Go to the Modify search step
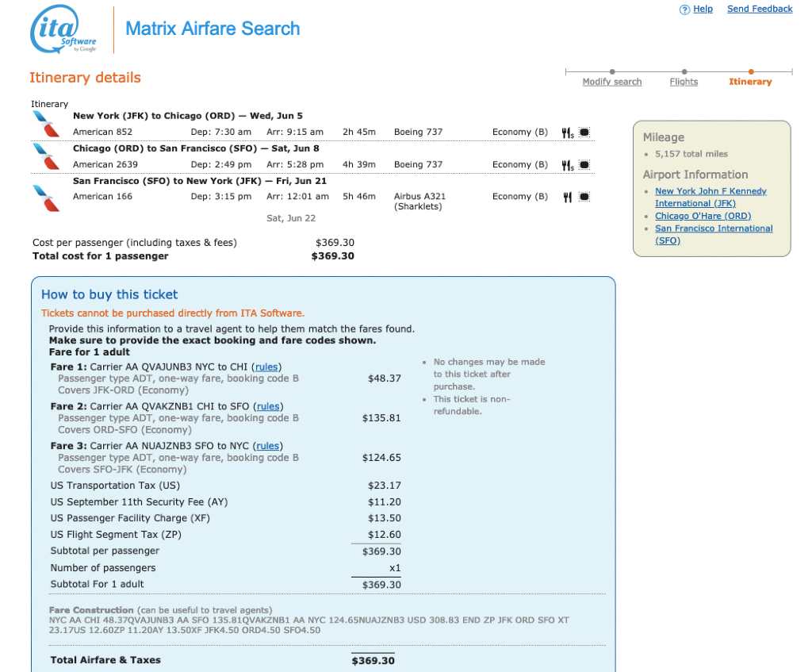The image size is (812, 672). (611, 82)
